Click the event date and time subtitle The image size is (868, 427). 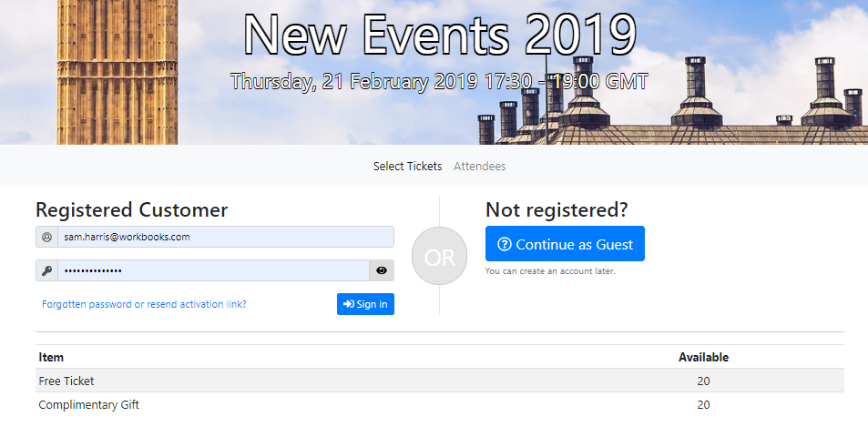[x=440, y=82]
